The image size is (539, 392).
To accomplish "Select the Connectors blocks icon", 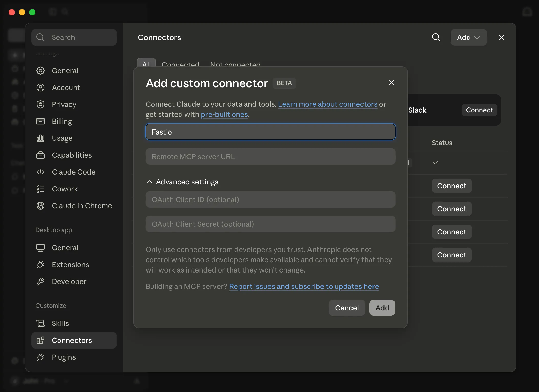I will (40, 340).
